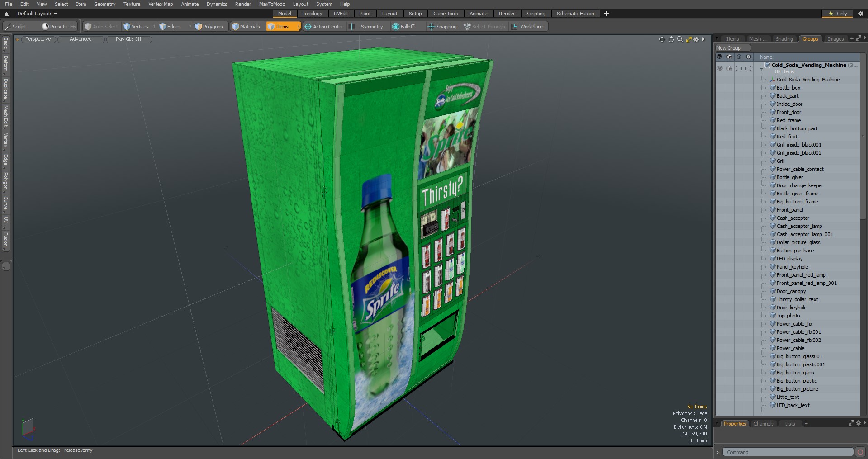Toggle Ray GL: Off button
Screen dimensions: 868x459
click(128, 39)
